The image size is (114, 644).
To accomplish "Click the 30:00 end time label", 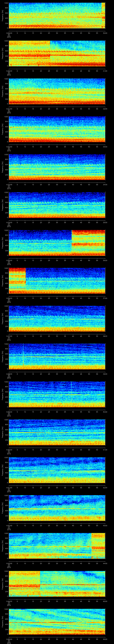I will pyautogui.click(x=105, y=33).
